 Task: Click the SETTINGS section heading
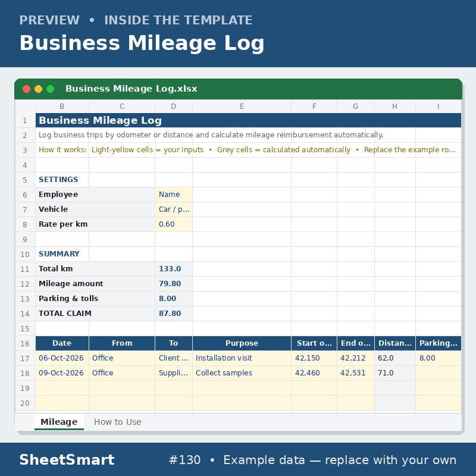click(x=58, y=180)
